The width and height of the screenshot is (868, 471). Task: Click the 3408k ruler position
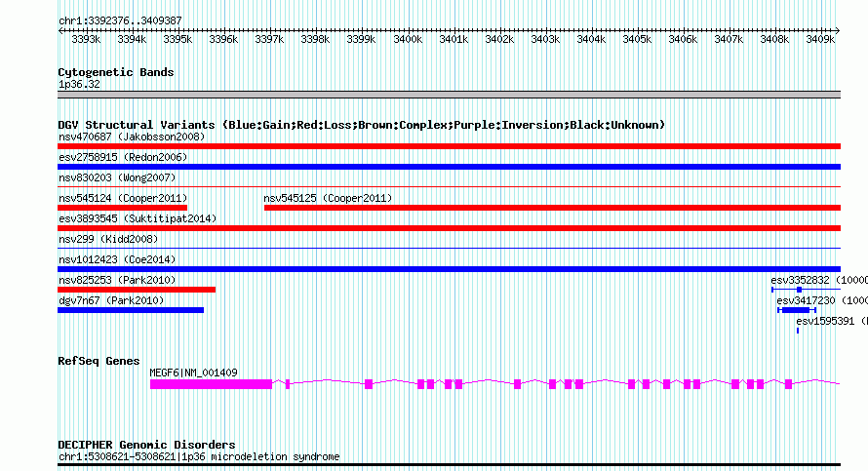774,39
